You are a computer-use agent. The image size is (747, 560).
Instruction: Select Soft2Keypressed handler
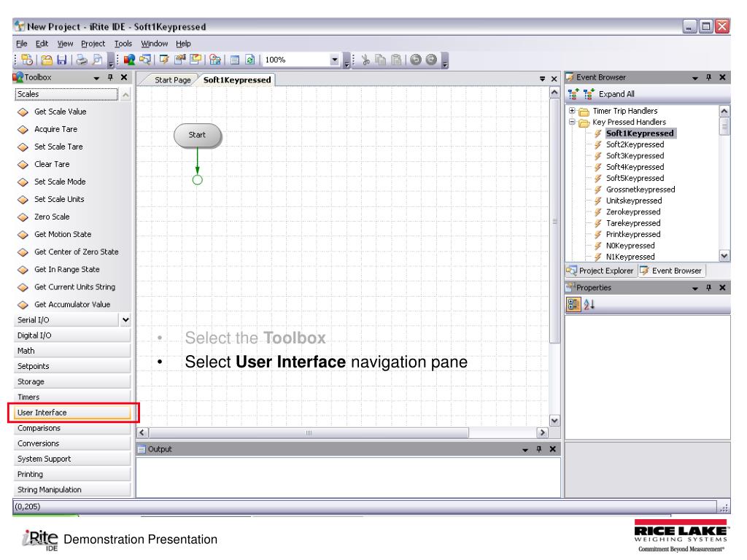[635, 144]
